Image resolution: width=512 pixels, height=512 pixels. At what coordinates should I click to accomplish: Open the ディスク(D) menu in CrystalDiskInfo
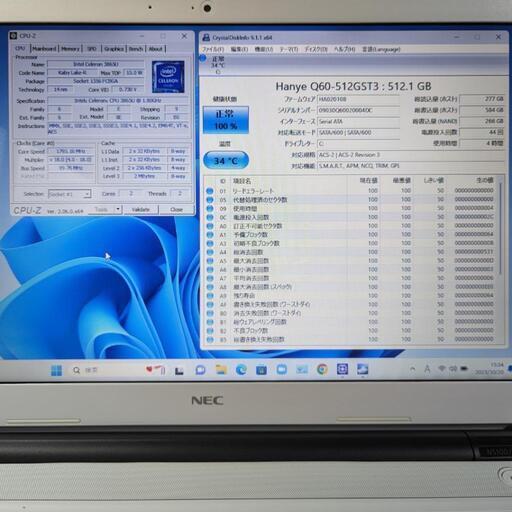pyautogui.click(x=316, y=49)
